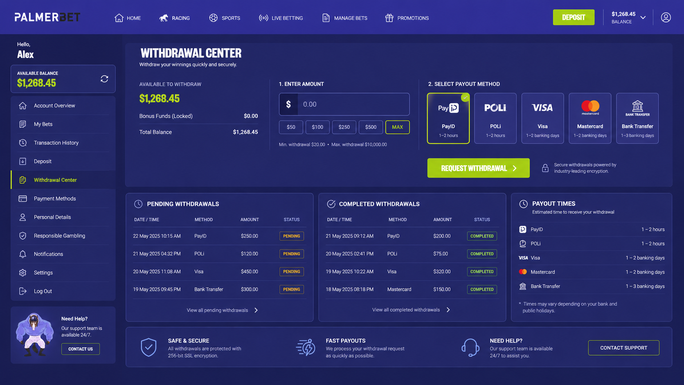Select the $250 quick amount
Screen dimensions: 684x385
[344, 127]
